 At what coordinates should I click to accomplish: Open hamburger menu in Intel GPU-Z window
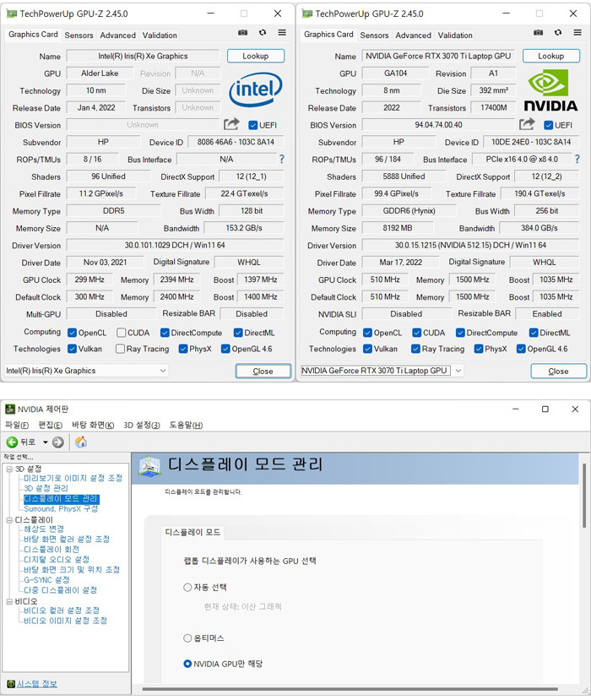tap(282, 33)
